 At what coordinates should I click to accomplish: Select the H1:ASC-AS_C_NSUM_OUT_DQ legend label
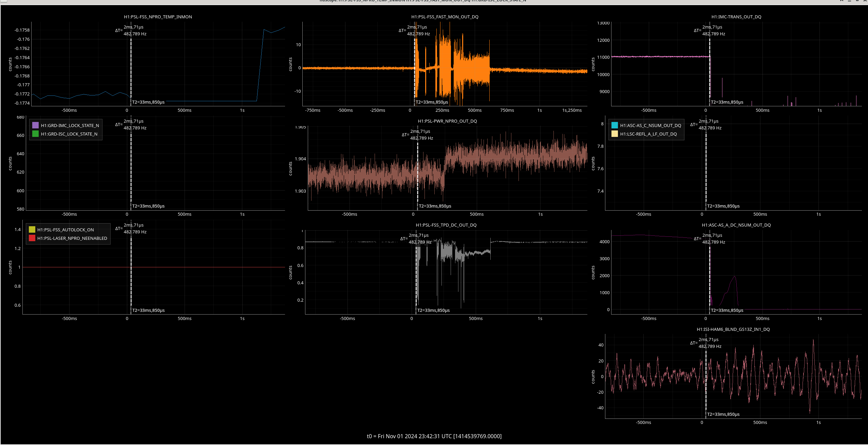click(650, 125)
